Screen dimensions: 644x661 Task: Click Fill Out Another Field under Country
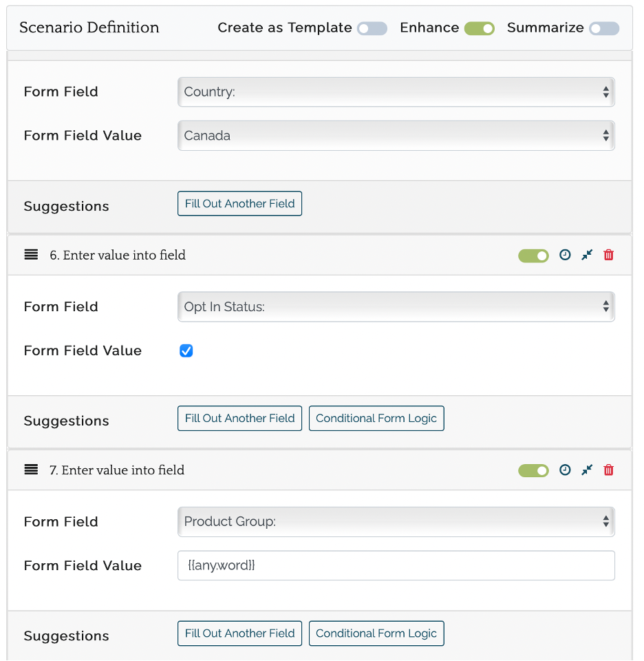coord(239,204)
